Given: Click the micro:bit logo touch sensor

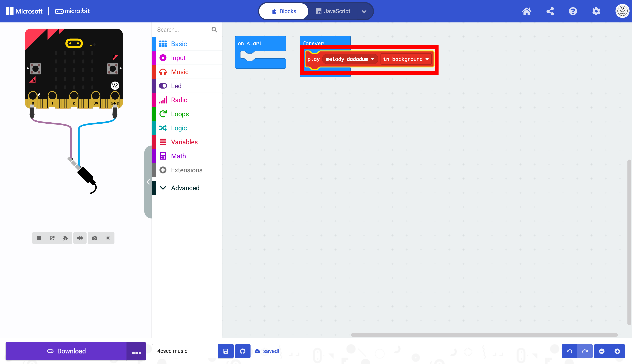Looking at the screenshot, I should (x=74, y=43).
